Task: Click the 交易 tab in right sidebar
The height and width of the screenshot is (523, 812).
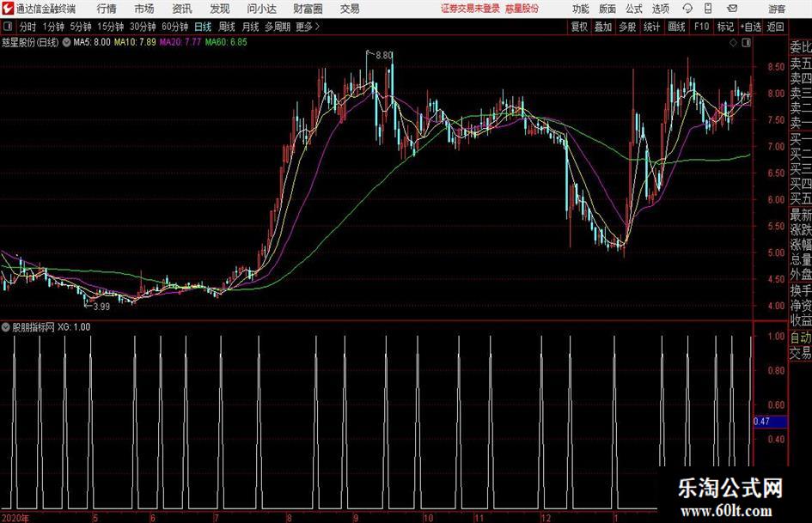Action: (801, 354)
